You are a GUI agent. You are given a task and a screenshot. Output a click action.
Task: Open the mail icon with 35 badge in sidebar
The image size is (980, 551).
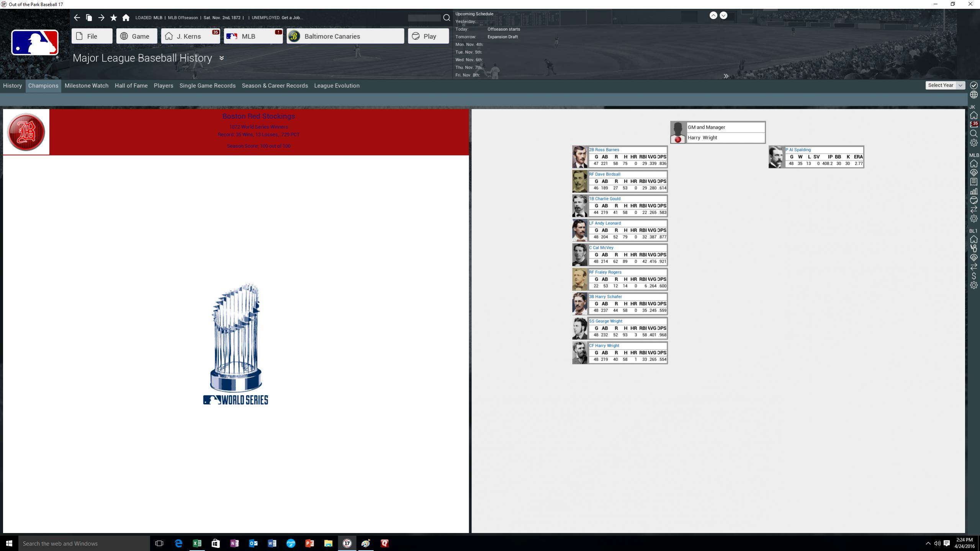point(973,124)
